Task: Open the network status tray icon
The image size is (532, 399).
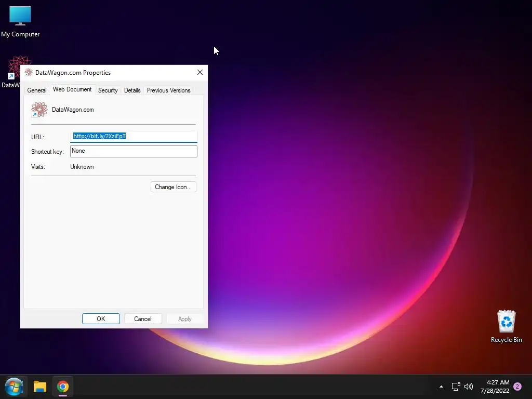Action: pos(456,387)
